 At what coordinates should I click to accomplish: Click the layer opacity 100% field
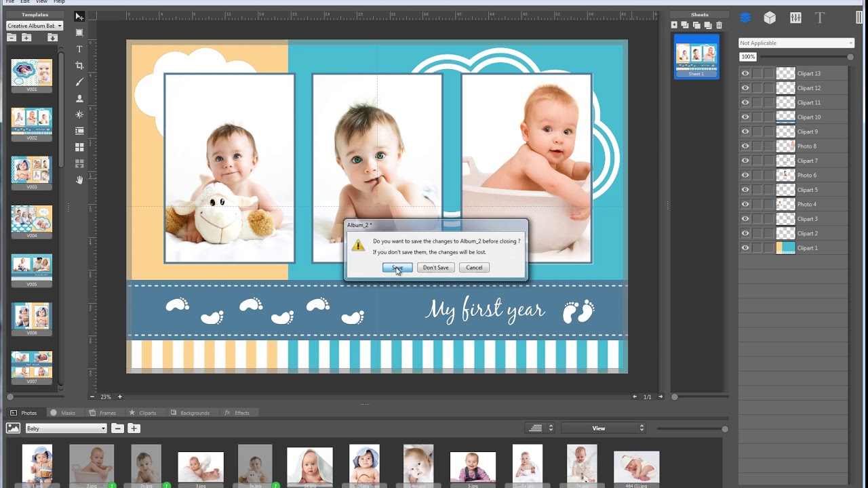(x=748, y=57)
